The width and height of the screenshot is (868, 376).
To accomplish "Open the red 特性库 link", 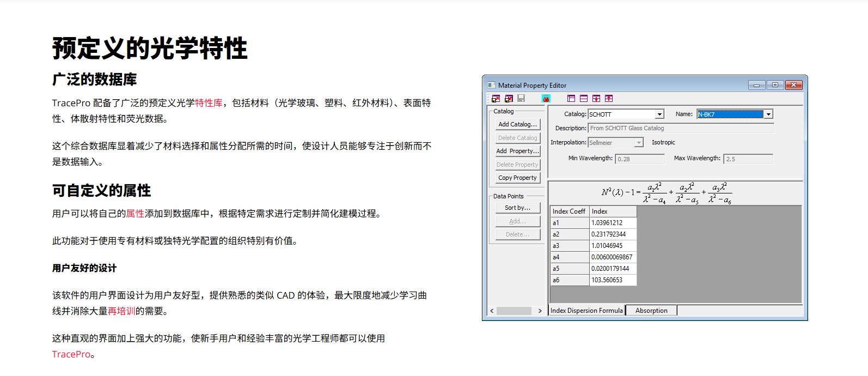I will coord(209,103).
